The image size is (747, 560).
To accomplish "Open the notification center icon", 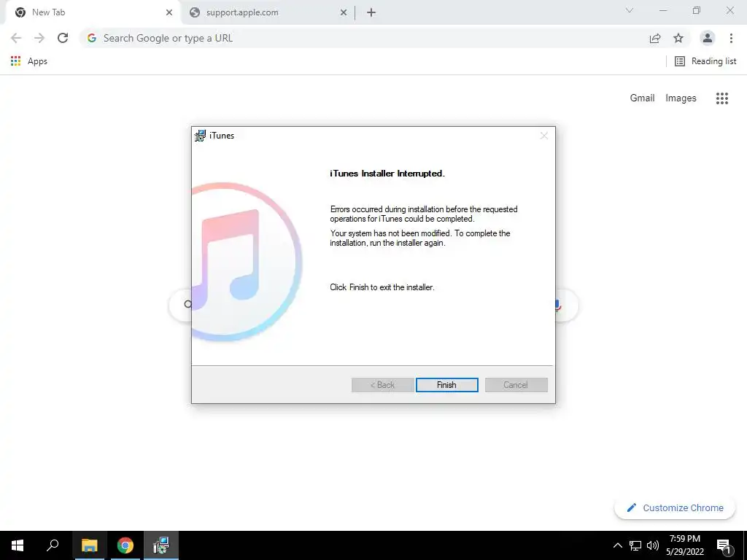I will (x=724, y=545).
